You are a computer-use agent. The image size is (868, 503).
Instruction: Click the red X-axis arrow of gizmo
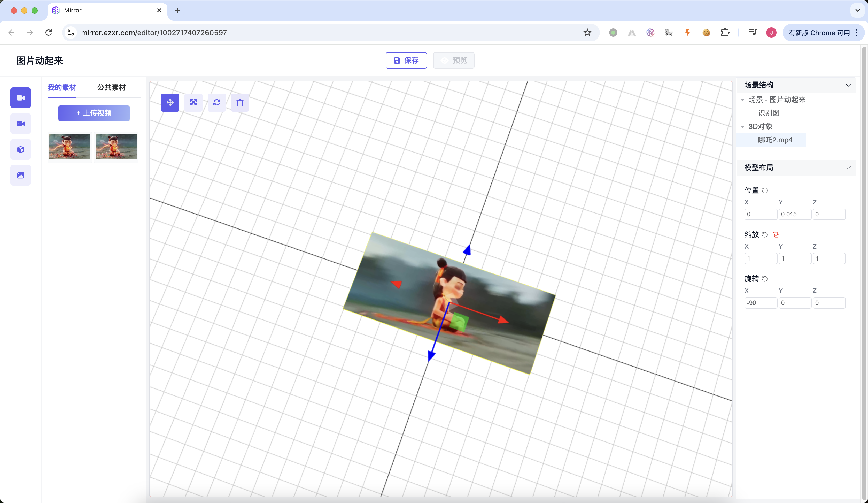point(503,320)
